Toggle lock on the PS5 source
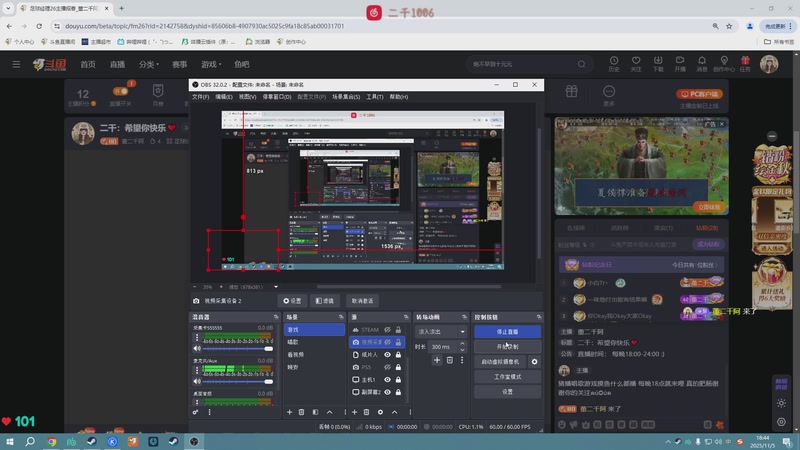 pos(398,367)
